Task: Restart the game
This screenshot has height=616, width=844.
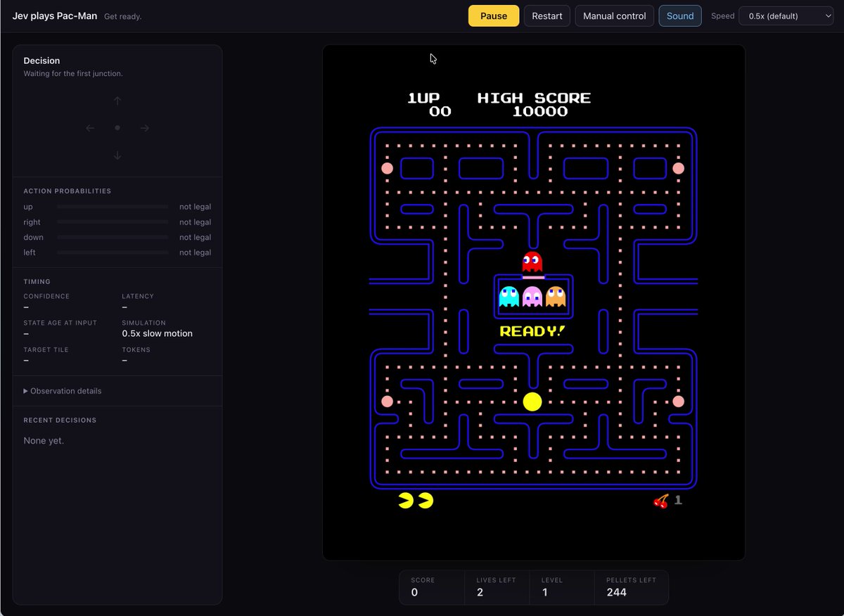Action: pyautogui.click(x=547, y=16)
